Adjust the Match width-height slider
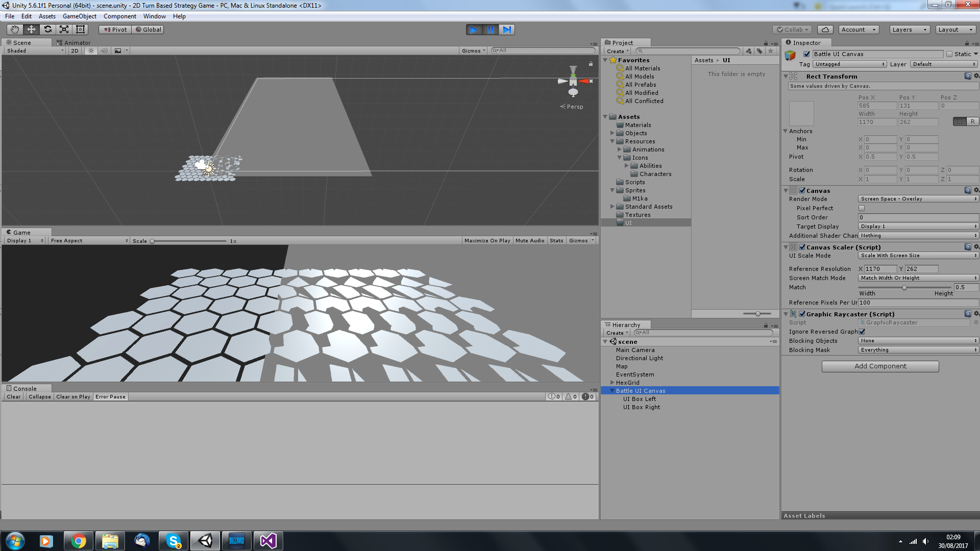 coord(905,288)
